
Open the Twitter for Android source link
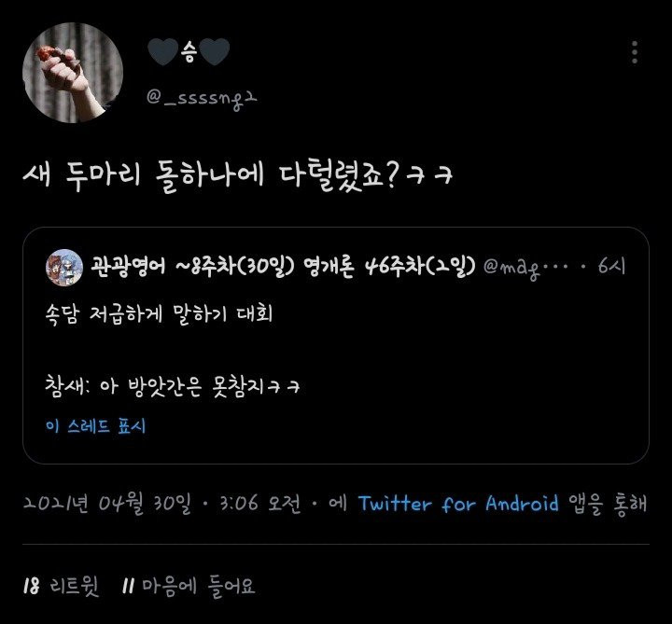[458, 504]
